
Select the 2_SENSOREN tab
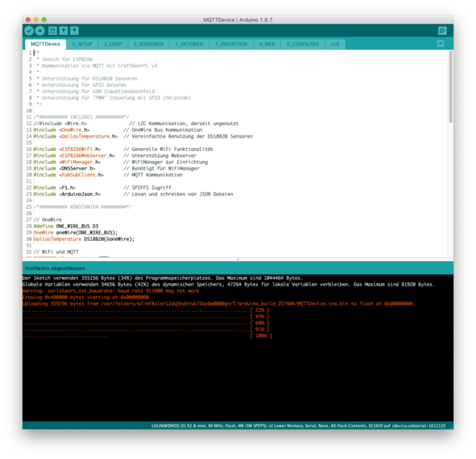click(149, 44)
